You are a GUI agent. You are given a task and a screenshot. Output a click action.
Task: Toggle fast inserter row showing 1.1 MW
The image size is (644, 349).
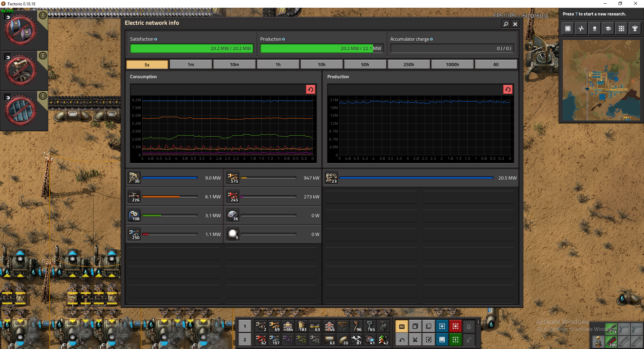click(x=174, y=234)
